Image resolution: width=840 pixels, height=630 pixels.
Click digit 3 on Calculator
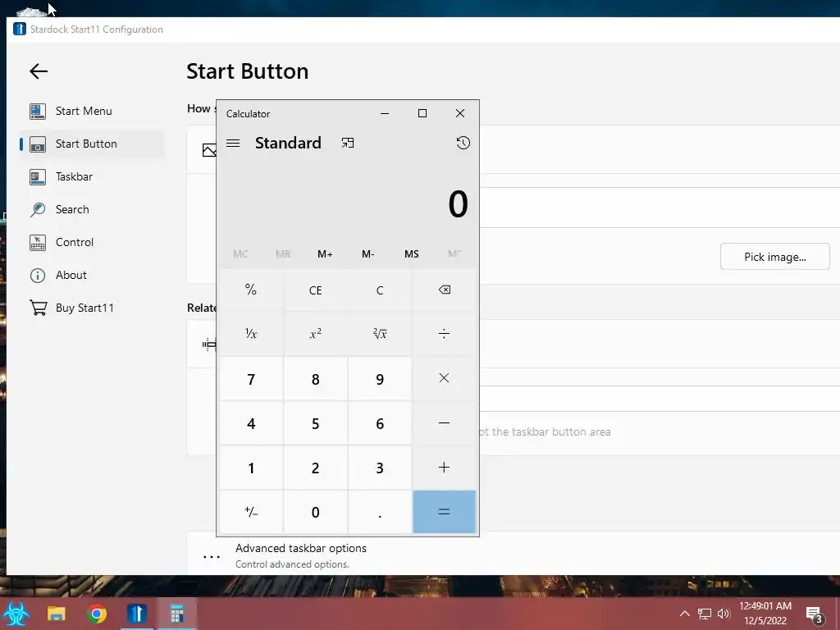380,468
